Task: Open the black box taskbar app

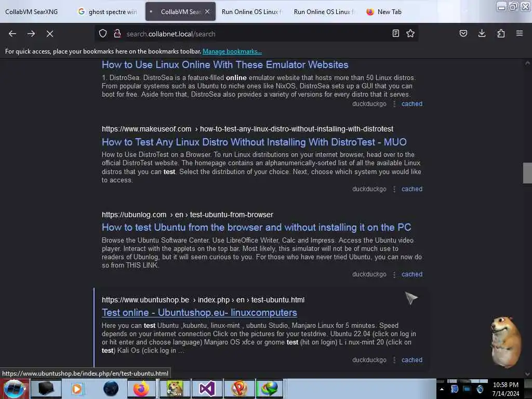Action: (x=46, y=389)
